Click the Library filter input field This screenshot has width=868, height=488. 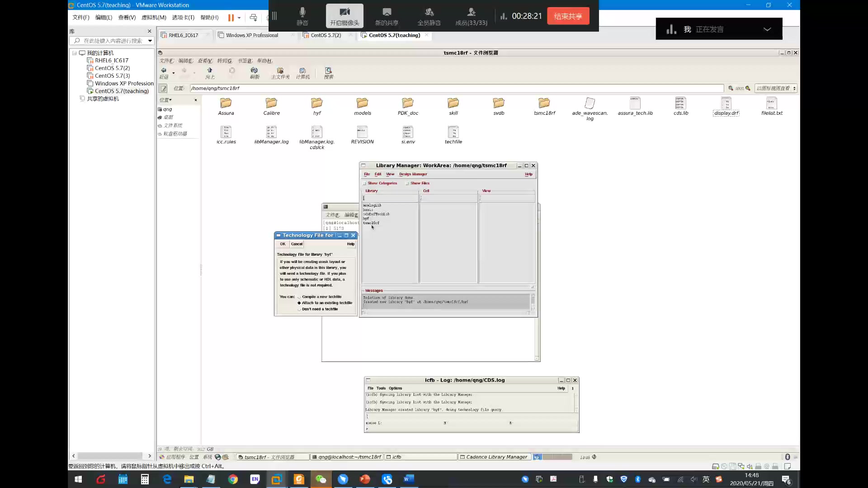click(390, 198)
